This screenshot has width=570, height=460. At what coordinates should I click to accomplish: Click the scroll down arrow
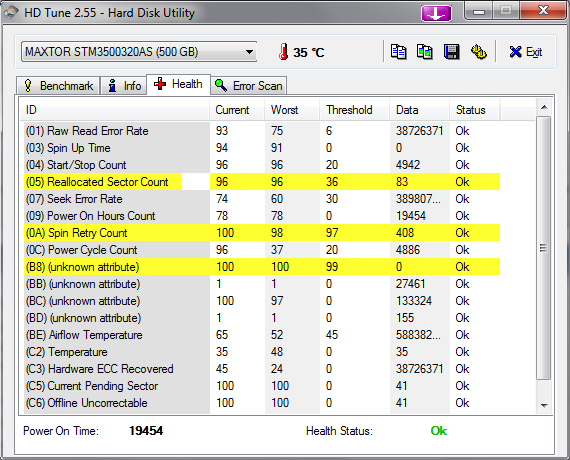(544, 405)
